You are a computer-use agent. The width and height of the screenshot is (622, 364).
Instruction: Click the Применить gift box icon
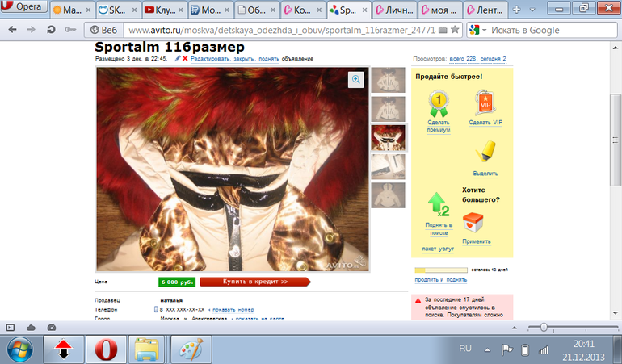coord(473,222)
